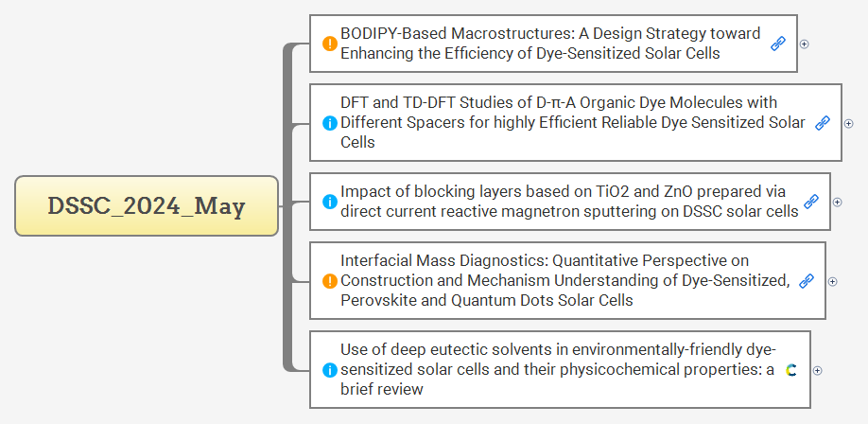Click blue info marker on deep eutectic solvents topic
The width and height of the screenshot is (868, 424).
[329, 370]
